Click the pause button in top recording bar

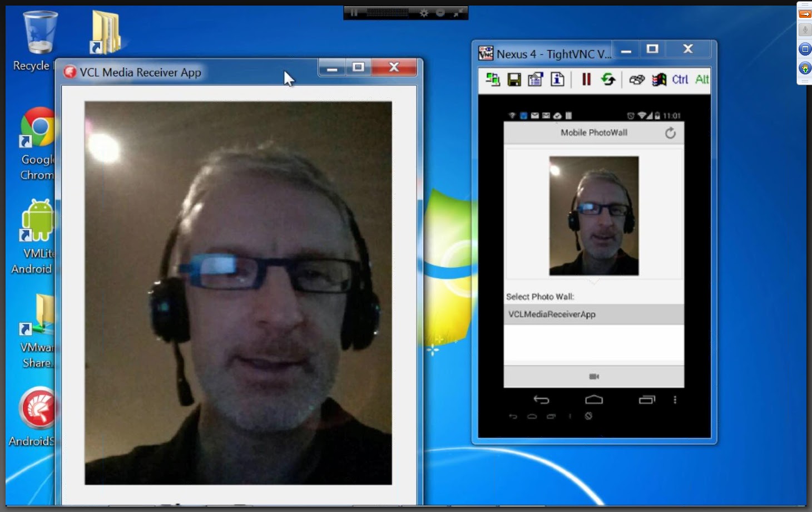(x=354, y=13)
